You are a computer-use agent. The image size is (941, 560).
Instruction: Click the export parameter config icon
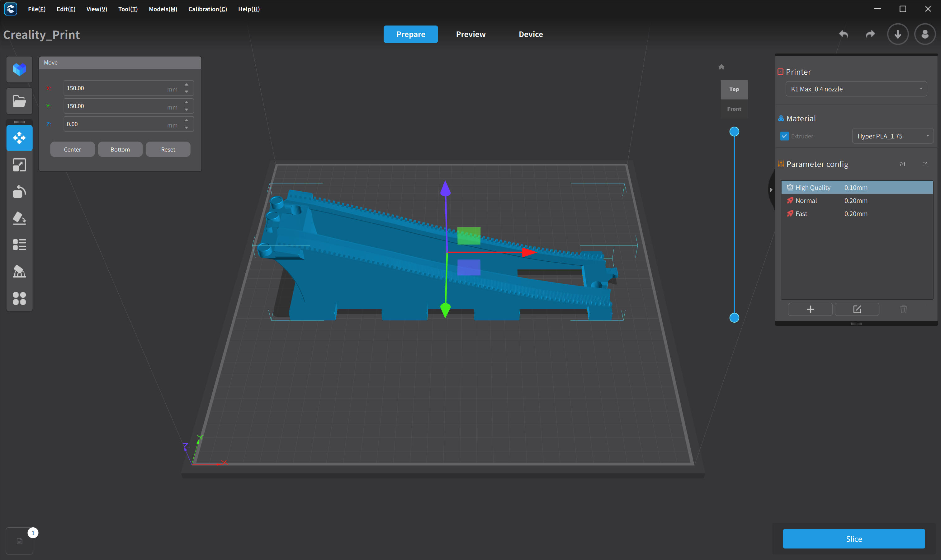click(925, 164)
